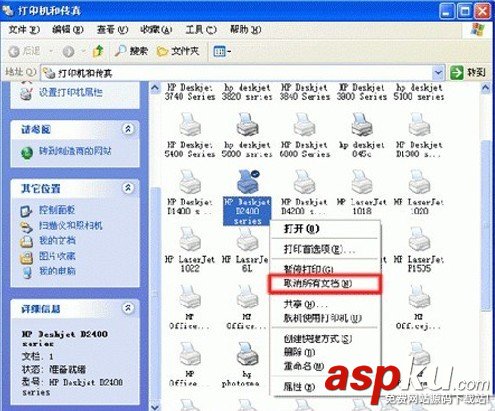Open the Views toolbar dropdown button
This screenshot has height=411, width=495.
pyautogui.click(x=222, y=51)
